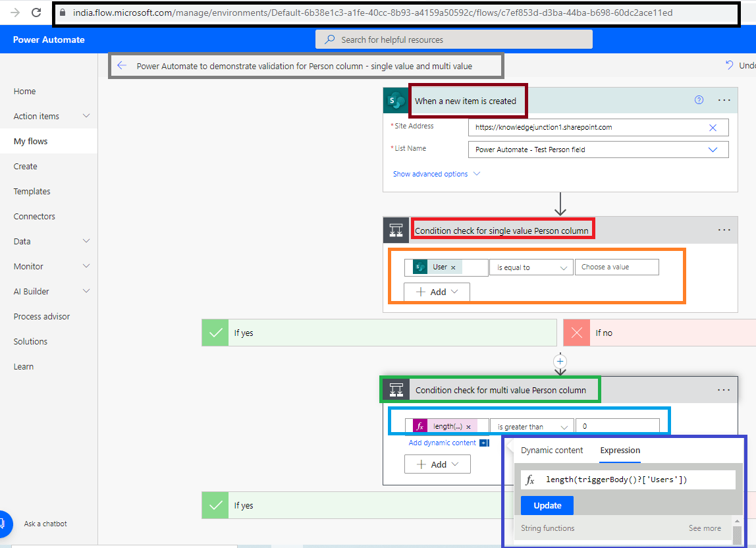Open help for 'When a new item is created'
The width and height of the screenshot is (756, 548).
pos(699,100)
